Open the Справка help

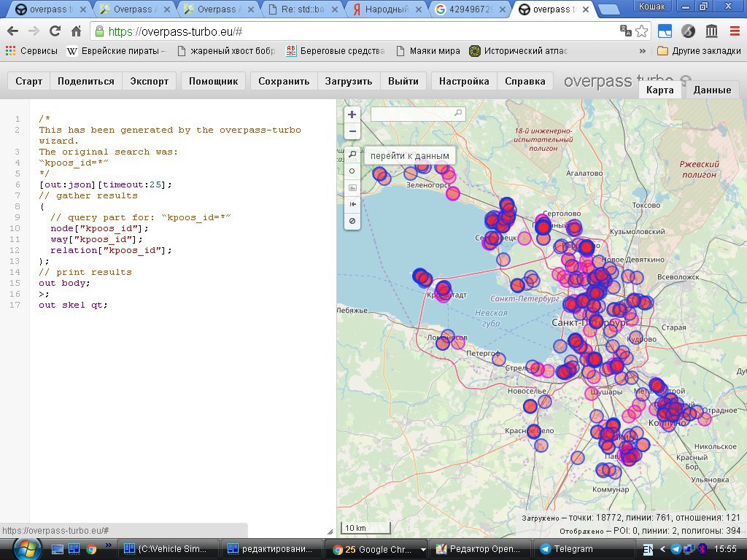pyautogui.click(x=525, y=81)
